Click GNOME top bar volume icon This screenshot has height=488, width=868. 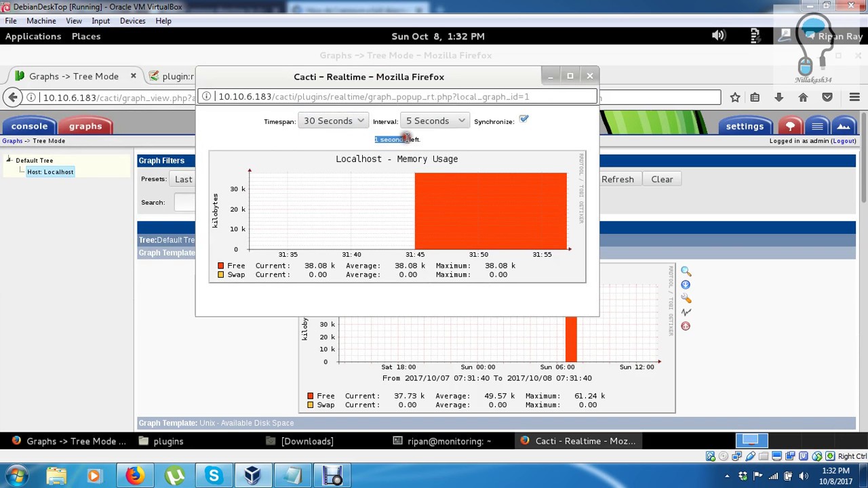pyautogui.click(x=719, y=36)
